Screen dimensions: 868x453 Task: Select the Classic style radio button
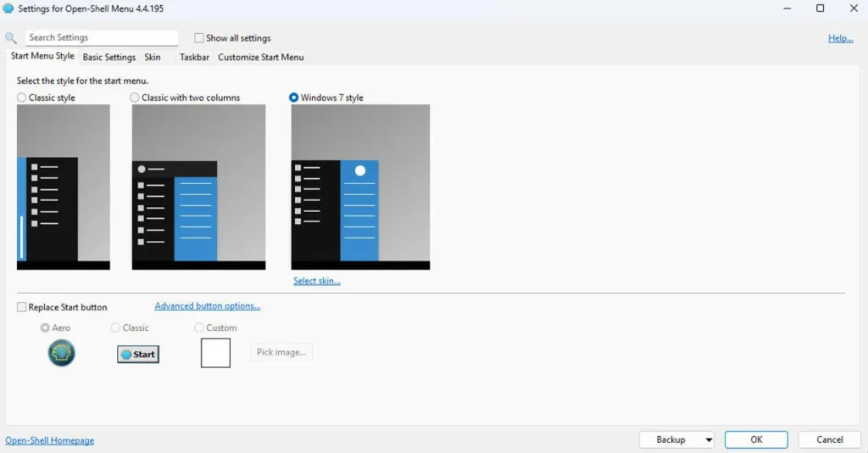22,98
